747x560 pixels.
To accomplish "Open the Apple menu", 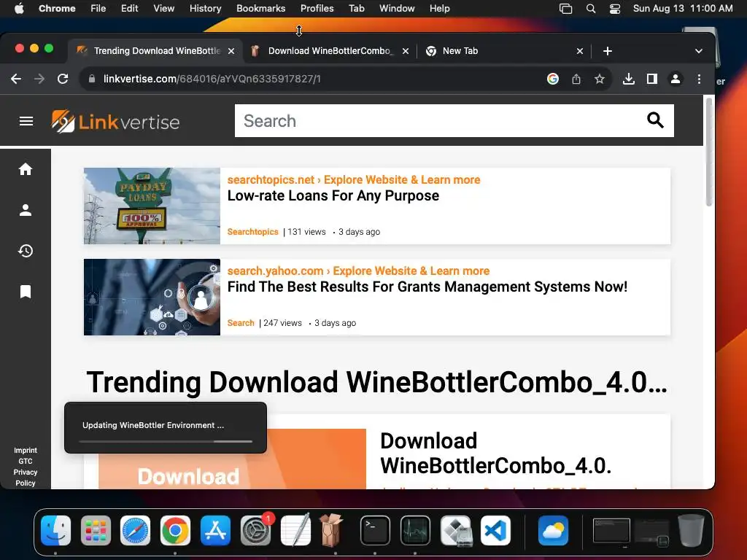I will tap(19, 8).
